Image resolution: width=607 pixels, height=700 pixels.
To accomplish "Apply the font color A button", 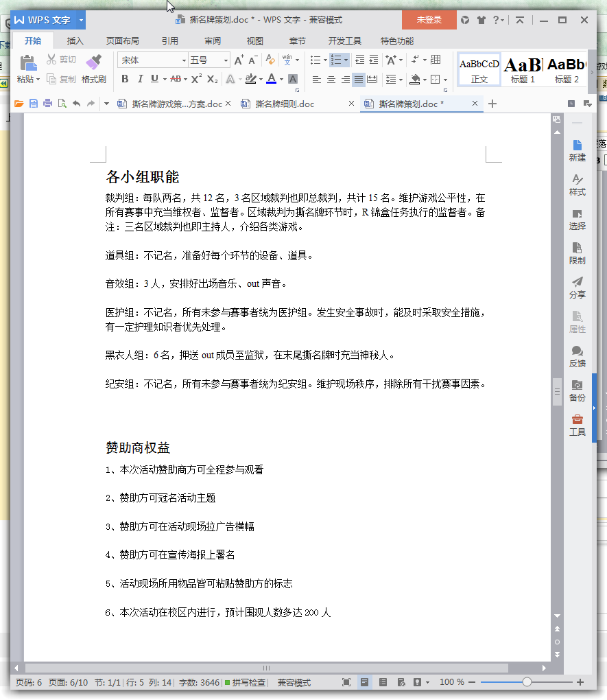I will pos(272,79).
